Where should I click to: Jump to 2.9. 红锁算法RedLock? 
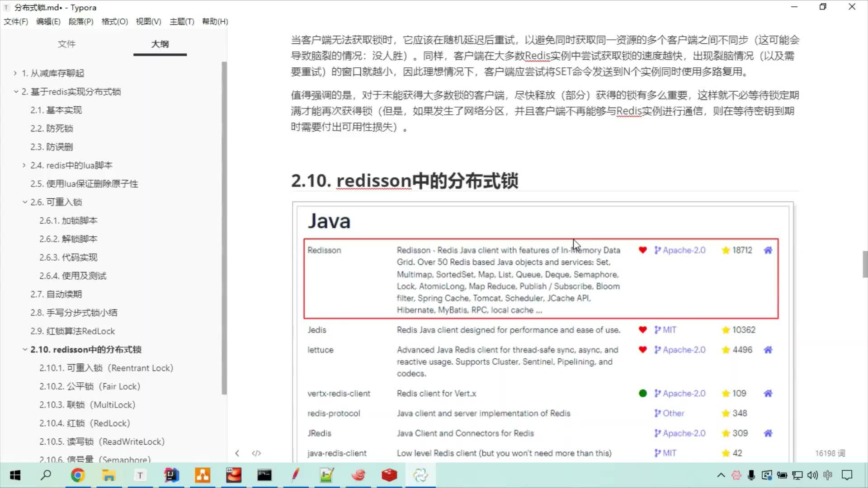point(73,331)
